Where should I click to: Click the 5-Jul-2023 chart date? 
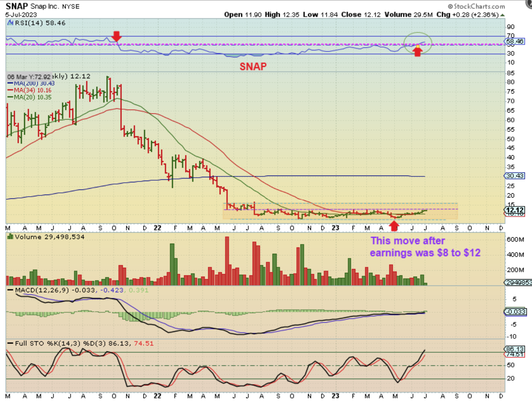[21, 15]
